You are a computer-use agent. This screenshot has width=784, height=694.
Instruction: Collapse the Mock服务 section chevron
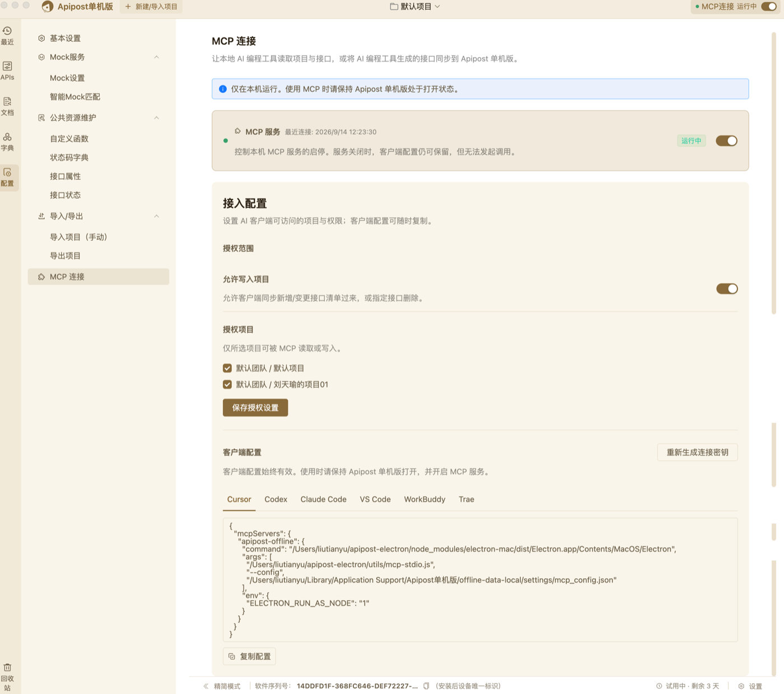pyautogui.click(x=157, y=57)
